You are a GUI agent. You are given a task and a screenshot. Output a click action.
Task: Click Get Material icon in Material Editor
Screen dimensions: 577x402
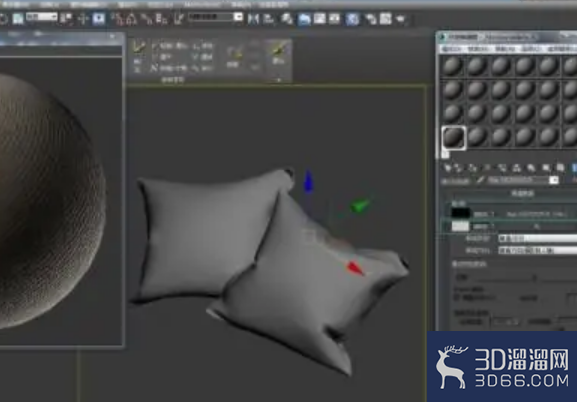(447, 168)
